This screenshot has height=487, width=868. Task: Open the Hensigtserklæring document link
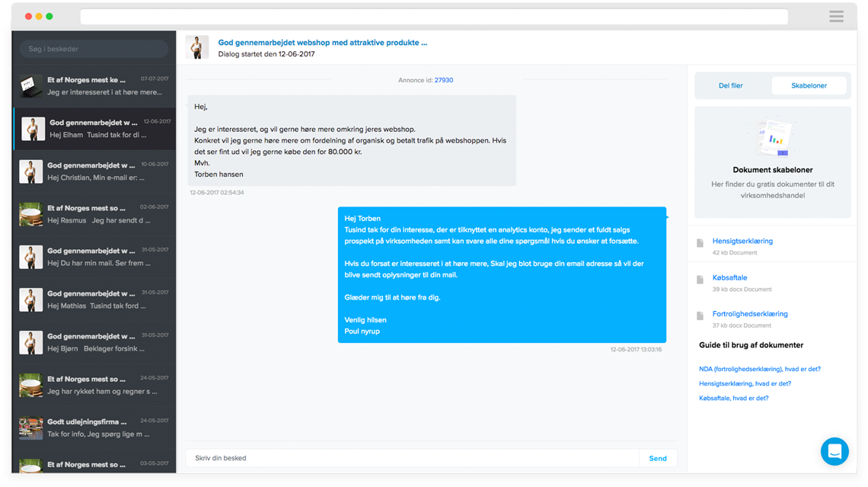click(742, 241)
